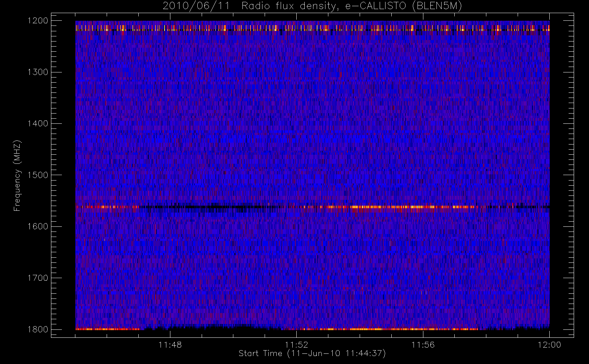Click the 11:48 time tick label
The image size is (589, 364).
170,345
